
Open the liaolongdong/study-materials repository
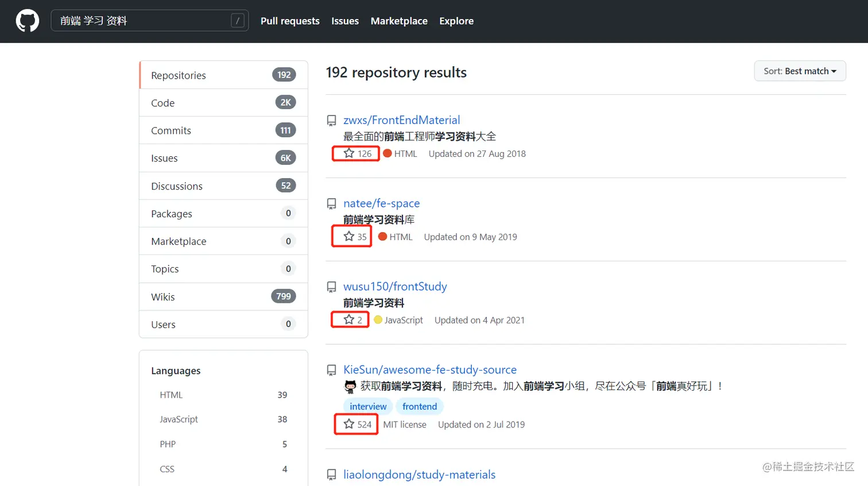420,475
